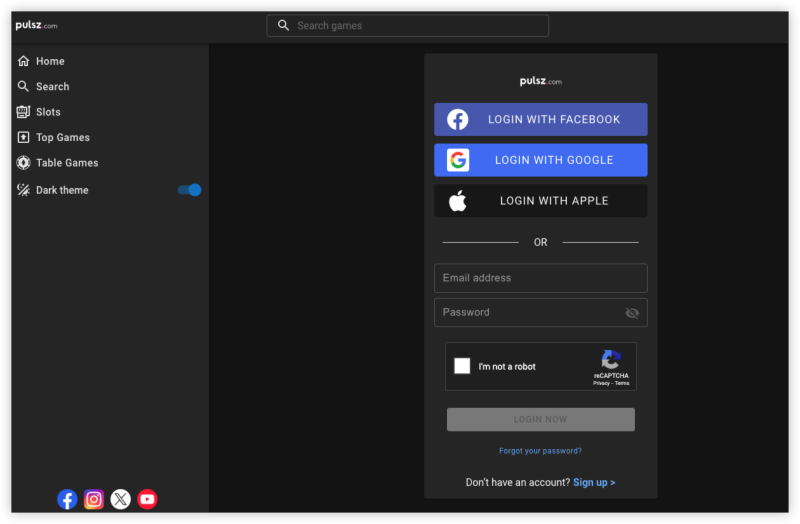Show password with the eye icon
This screenshot has height=524, width=800.
[x=632, y=313]
